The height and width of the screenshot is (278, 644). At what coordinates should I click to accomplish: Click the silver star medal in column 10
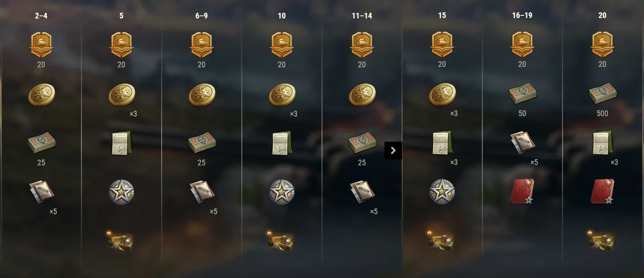pyautogui.click(x=282, y=191)
